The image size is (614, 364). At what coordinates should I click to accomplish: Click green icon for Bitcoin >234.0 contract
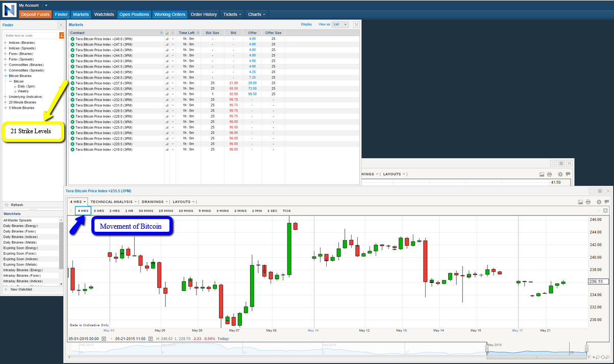[72, 94]
